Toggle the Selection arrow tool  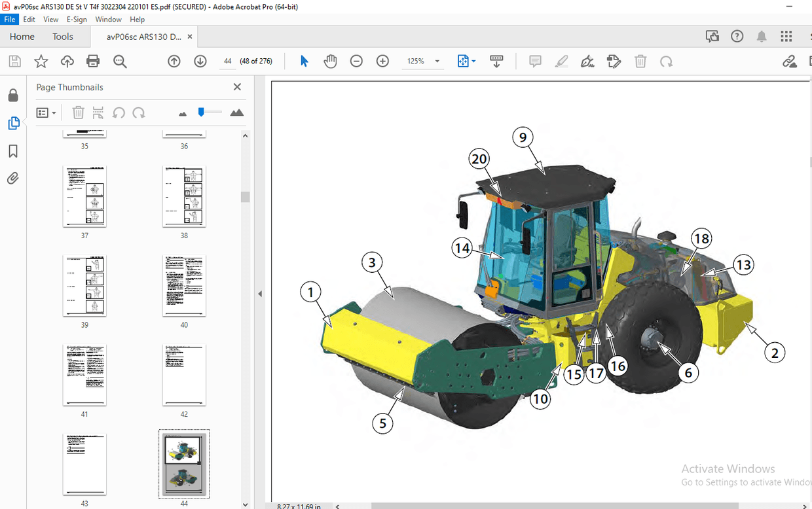coord(304,61)
